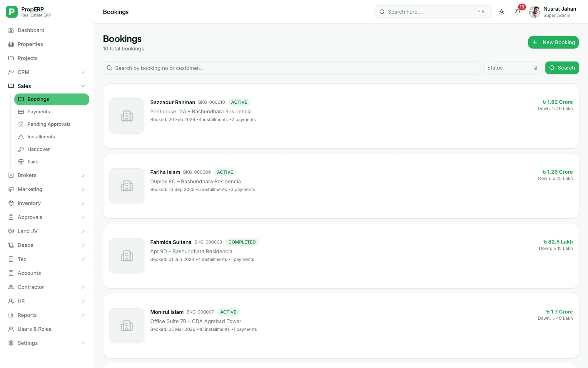Select Bookings in the Sales menu
This screenshot has width=588, height=368.
click(x=52, y=99)
